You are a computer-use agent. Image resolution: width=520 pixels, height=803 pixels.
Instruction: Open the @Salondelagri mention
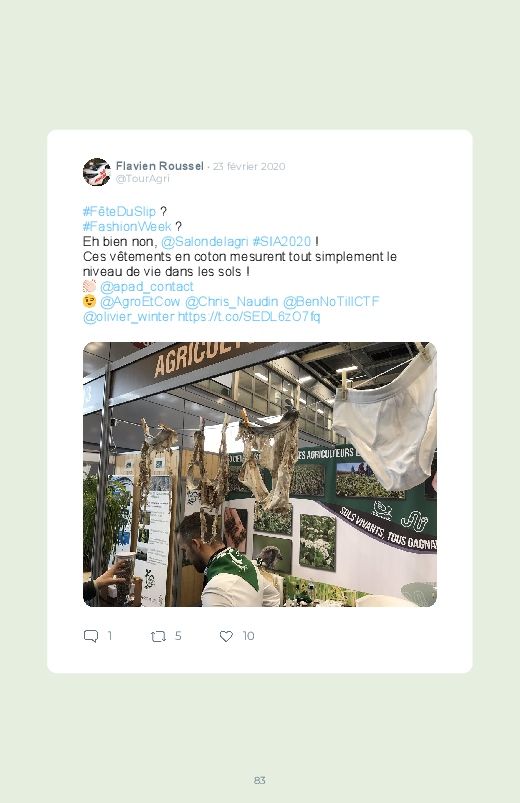click(204, 241)
